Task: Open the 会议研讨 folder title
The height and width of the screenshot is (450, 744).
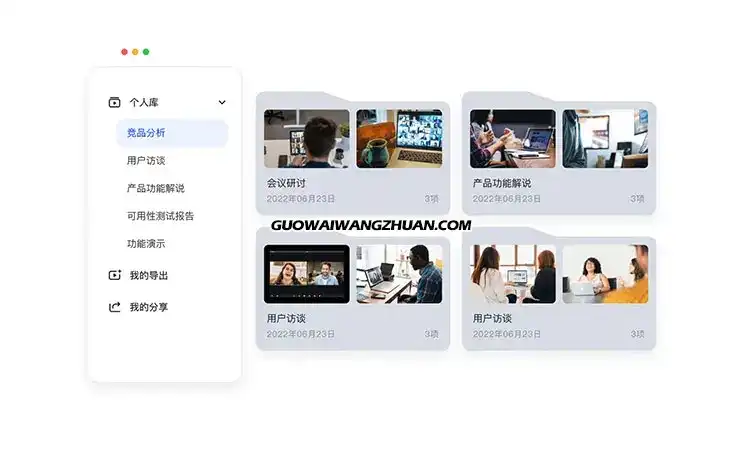Action: 286,183
